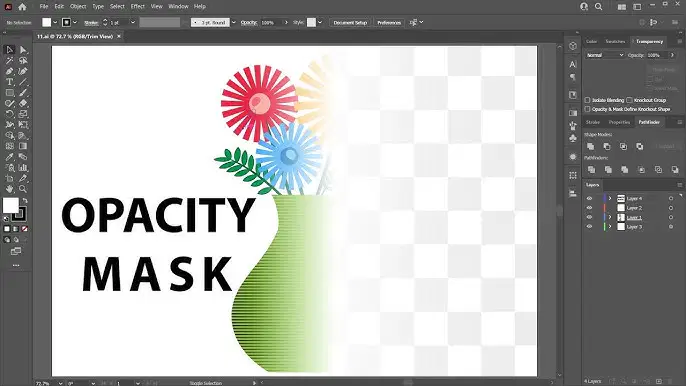Swap fill and stroke colors
Viewport: 686px width, 386px height.
(25, 201)
